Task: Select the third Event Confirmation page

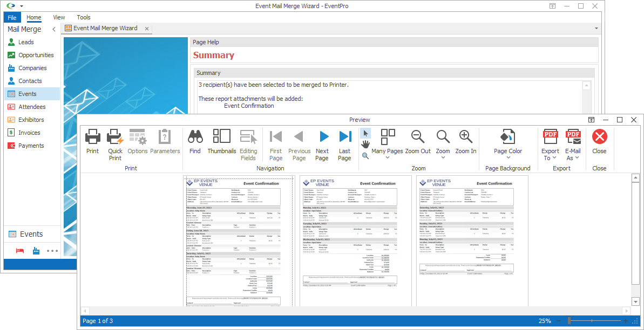Action: pos(472,241)
